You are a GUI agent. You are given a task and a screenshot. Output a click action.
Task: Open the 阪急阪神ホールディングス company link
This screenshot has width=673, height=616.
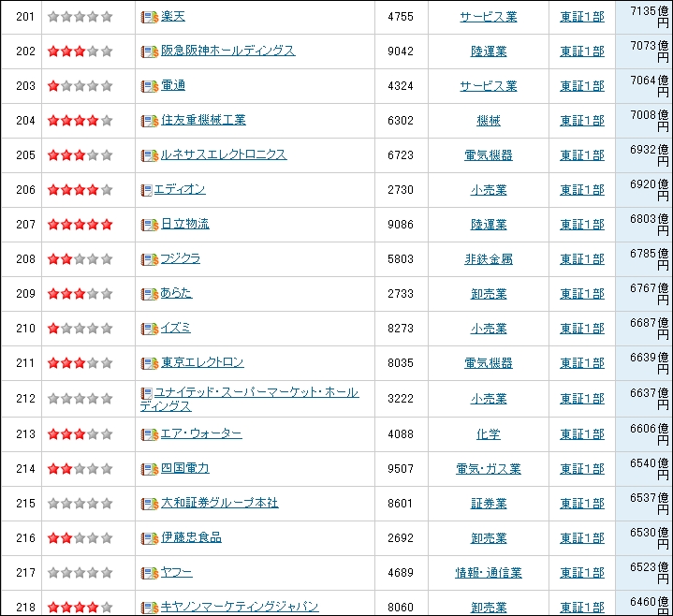[227, 51]
